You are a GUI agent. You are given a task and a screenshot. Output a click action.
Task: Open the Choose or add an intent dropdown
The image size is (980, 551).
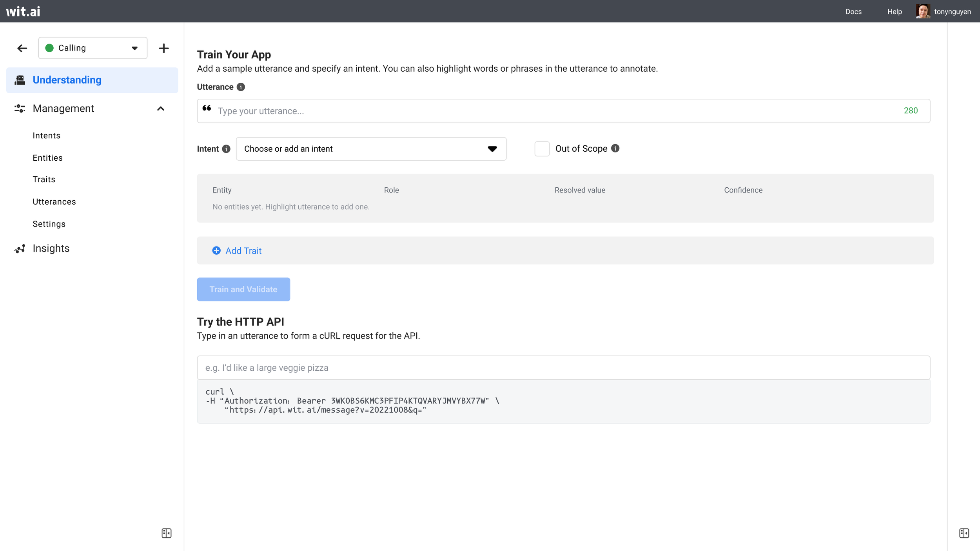tap(371, 149)
